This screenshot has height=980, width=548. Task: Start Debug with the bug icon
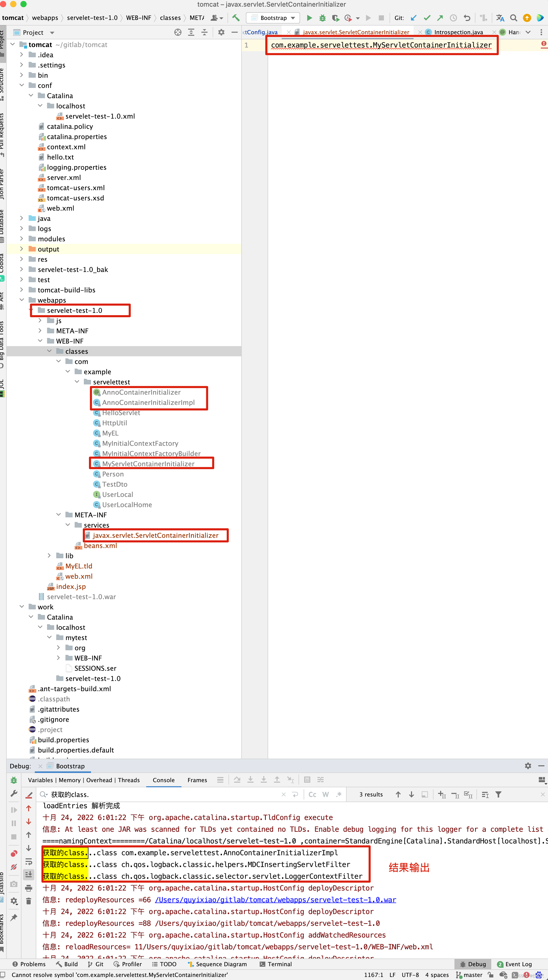pos(323,18)
